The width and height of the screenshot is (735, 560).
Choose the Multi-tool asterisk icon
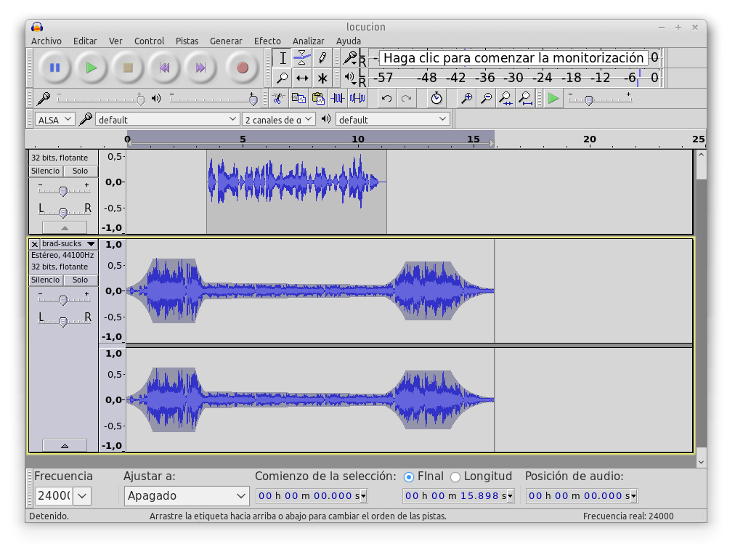[x=322, y=78]
